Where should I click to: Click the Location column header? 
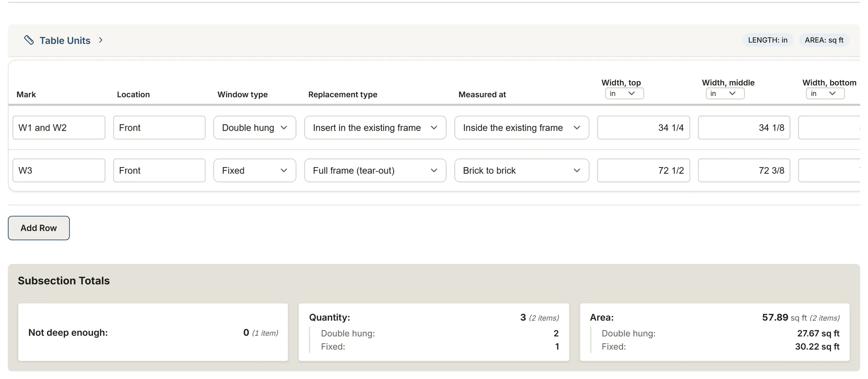tap(133, 94)
